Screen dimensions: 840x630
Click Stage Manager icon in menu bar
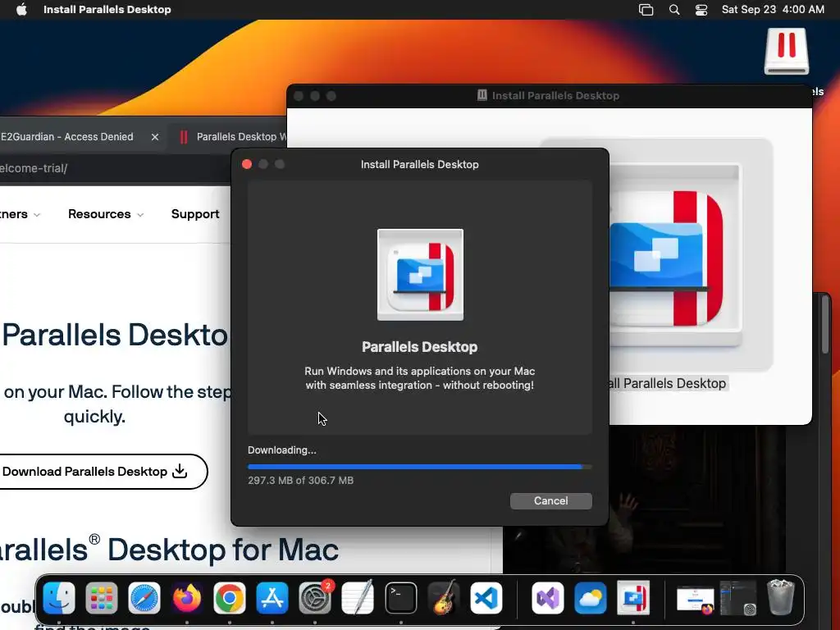(x=646, y=10)
